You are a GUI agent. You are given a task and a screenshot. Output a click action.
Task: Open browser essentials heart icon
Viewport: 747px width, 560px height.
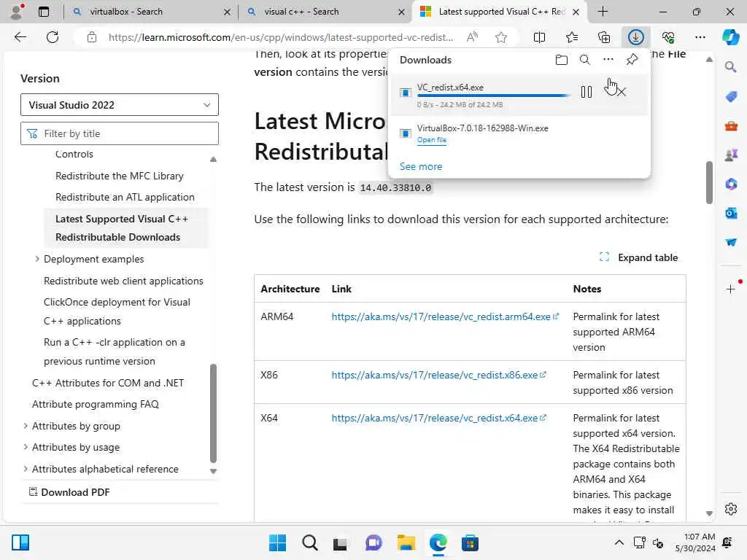[668, 37]
